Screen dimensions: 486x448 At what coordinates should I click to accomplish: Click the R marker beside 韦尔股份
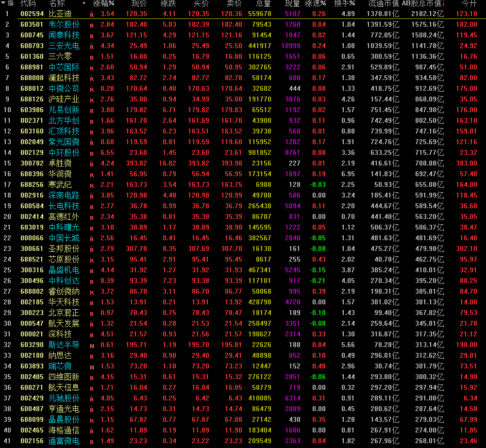coord(92,25)
